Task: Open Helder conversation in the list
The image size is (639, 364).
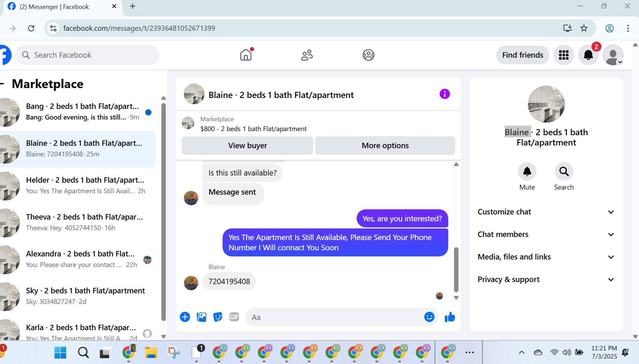Action: [78, 186]
